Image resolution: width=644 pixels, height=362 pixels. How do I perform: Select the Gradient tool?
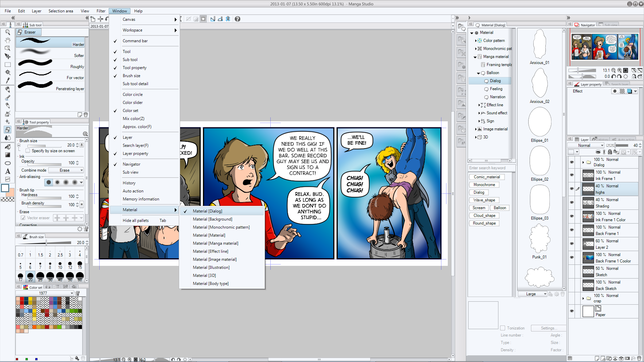point(8,155)
